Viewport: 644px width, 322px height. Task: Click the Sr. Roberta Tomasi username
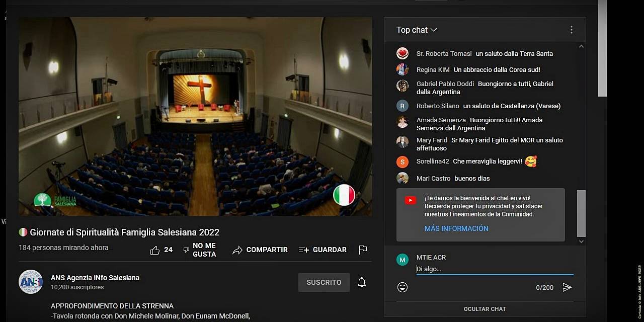444,53
